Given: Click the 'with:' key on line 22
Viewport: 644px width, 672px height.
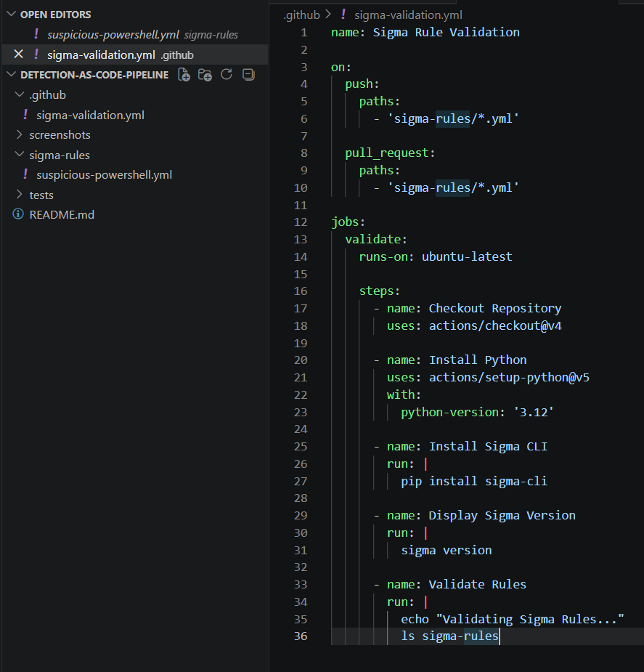Looking at the screenshot, I should pyautogui.click(x=404, y=394).
